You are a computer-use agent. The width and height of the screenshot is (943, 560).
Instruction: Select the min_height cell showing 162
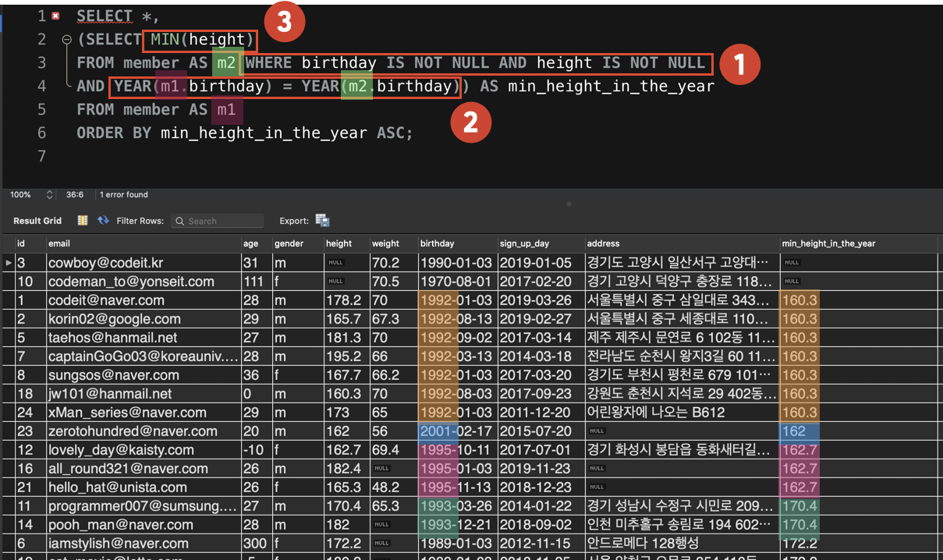tap(858, 431)
